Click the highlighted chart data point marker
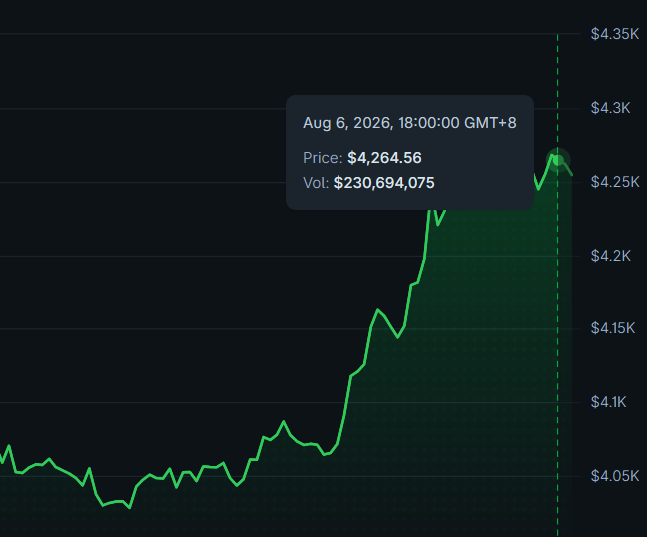Screen dimensions: 647x537 (558, 160)
